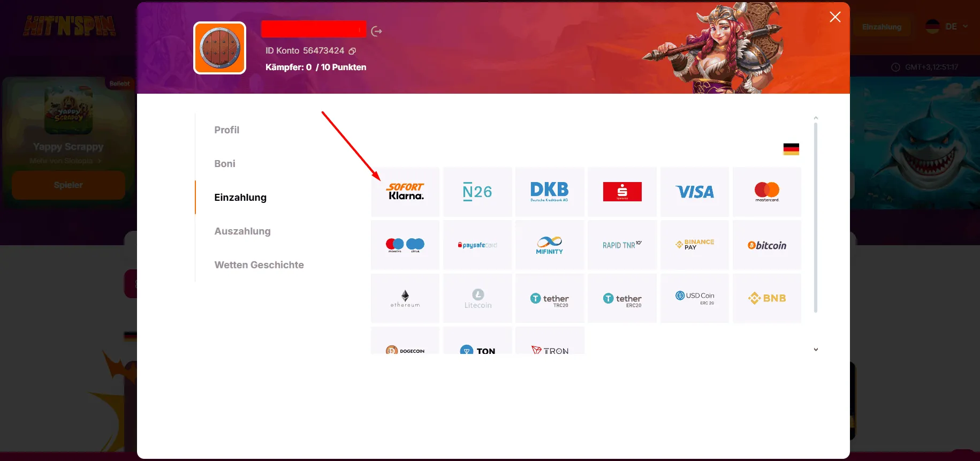Pick the BNB crypto payment tile
Screen dimensions: 980x461
(x=766, y=298)
